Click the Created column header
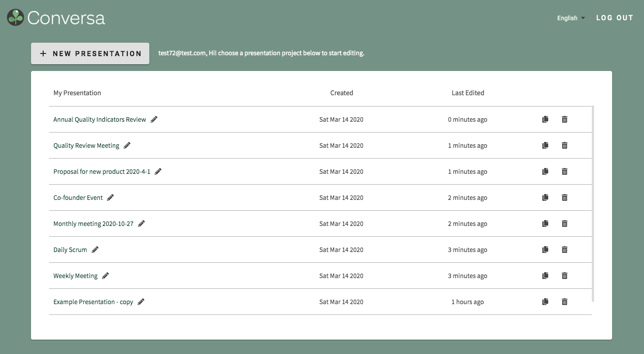Viewport: 644px width, 354px height. (x=342, y=93)
